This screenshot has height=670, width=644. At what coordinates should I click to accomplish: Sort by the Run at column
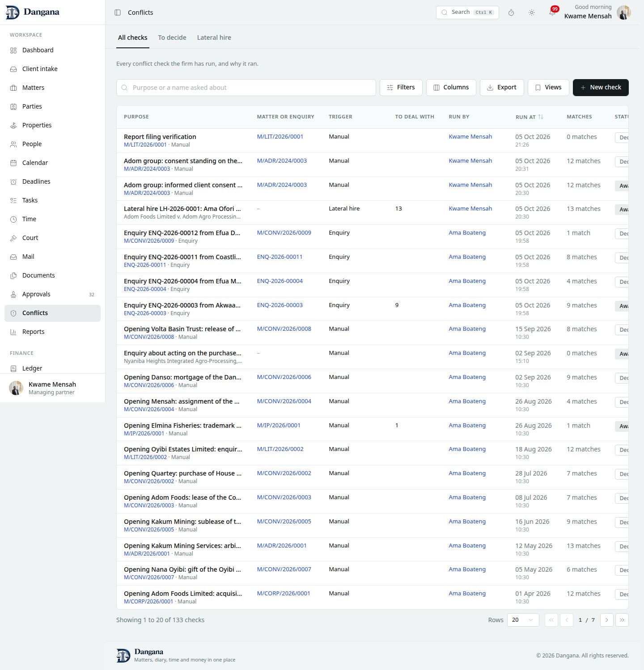click(529, 117)
